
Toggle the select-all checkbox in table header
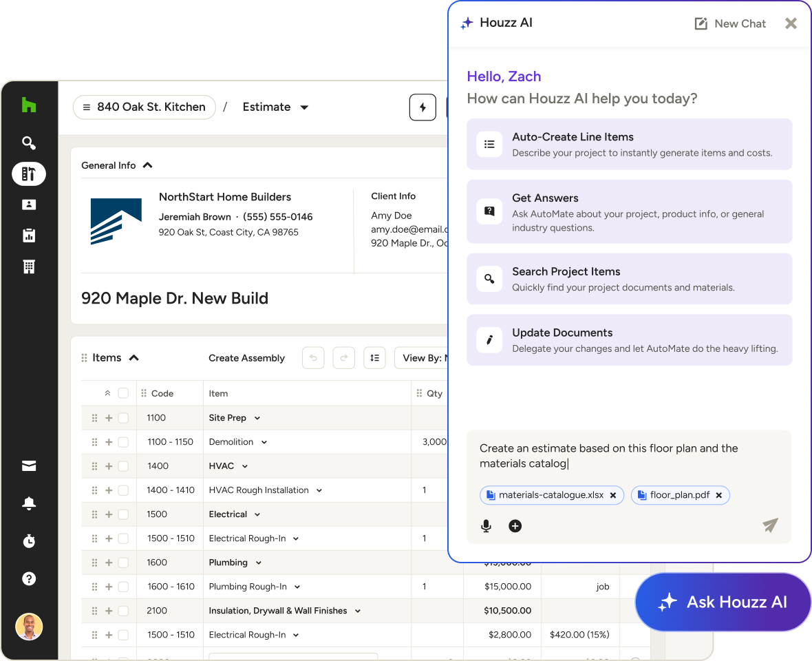123,393
